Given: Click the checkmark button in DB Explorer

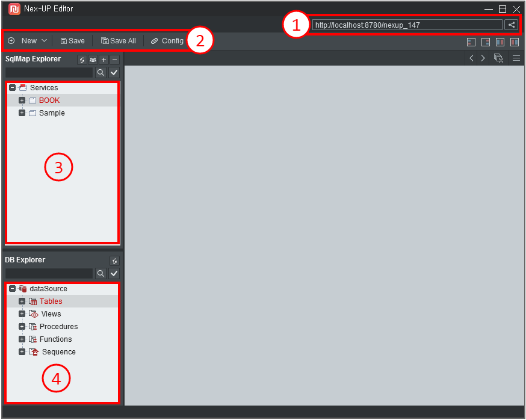Looking at the screenshot, I should [x=114, y=273].
